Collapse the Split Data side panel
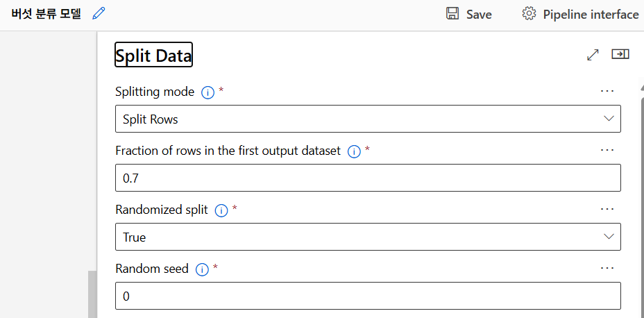Image resolution: width=644 pixels, height=318 pixels. [620, 54]
